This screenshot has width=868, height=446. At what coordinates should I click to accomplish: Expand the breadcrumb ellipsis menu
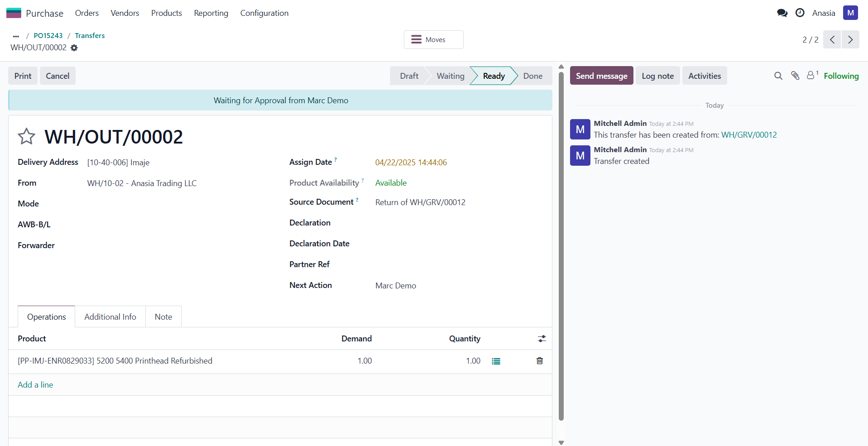pos(16,36)
